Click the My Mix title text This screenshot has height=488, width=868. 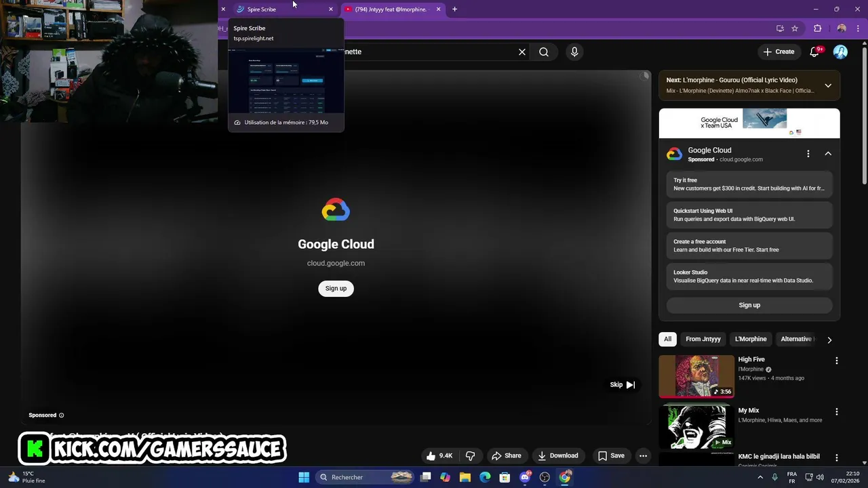click(749, 411)
